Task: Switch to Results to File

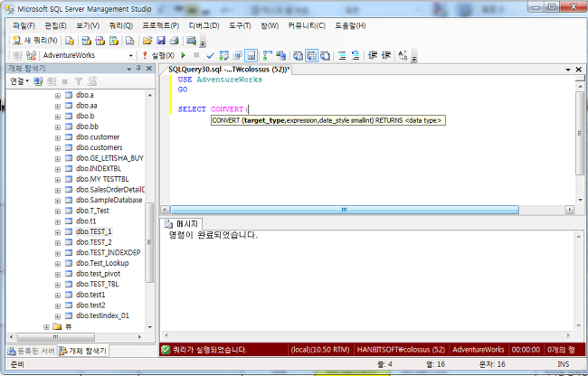Action: [x=325, y=55]
